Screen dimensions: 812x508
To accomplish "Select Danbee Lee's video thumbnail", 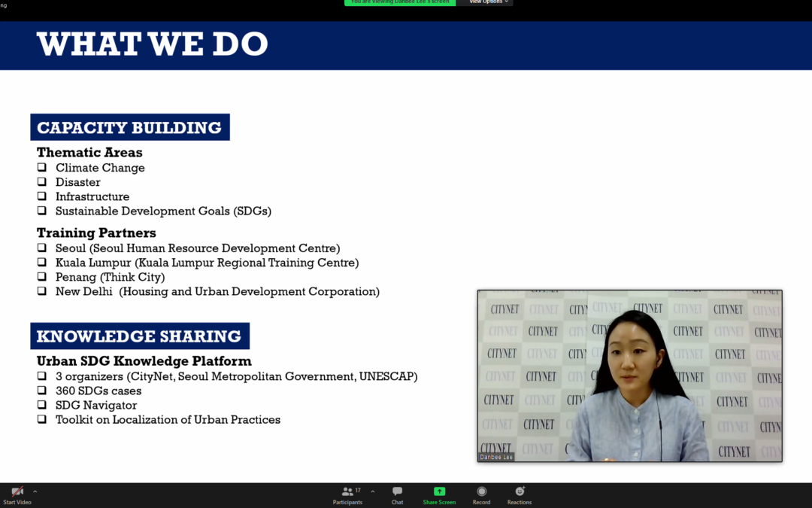I will [x=630, y=376].
